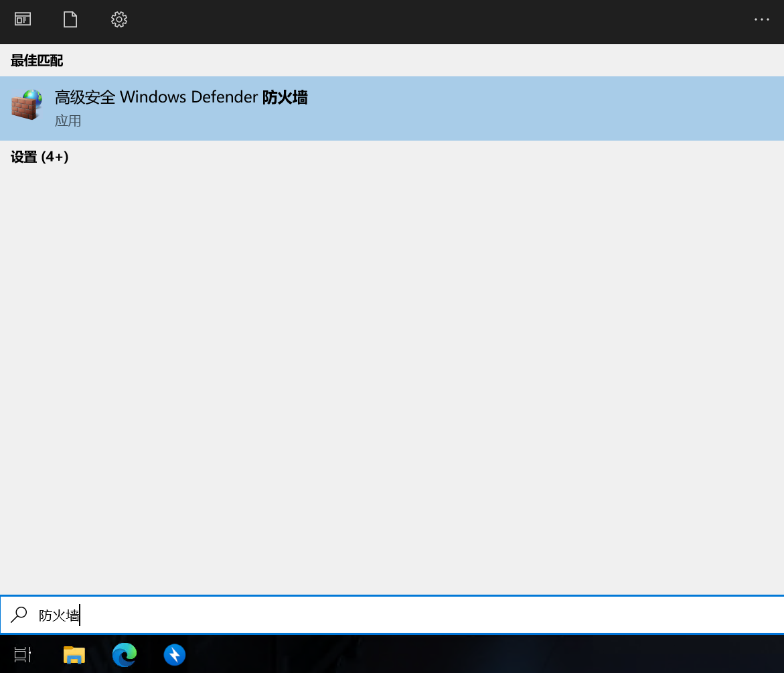Image resolution: width=784 pixels, height=673 pixels.
Task: Open 高级安全 Windows Defender 防火墙 result
Action: (x=392, y=108)
